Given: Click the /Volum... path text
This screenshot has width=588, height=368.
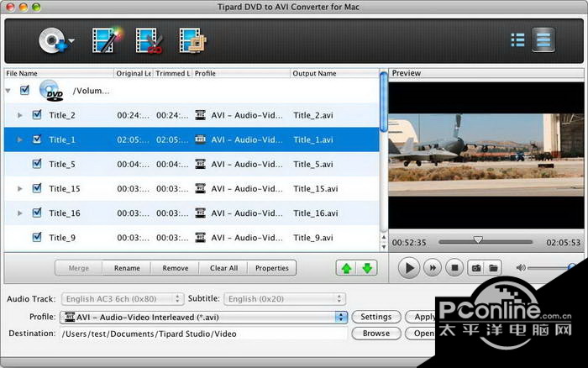Looking at the screenshot, I should (91, 91).
